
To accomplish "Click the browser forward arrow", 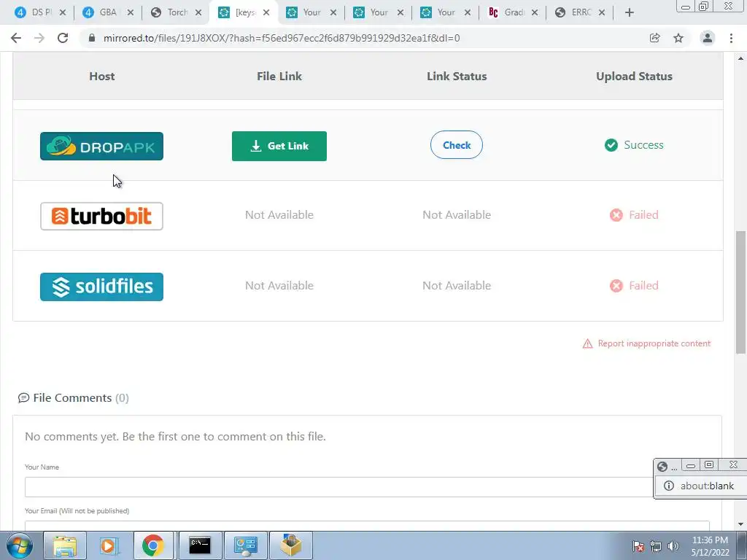I will click(39, 38).
